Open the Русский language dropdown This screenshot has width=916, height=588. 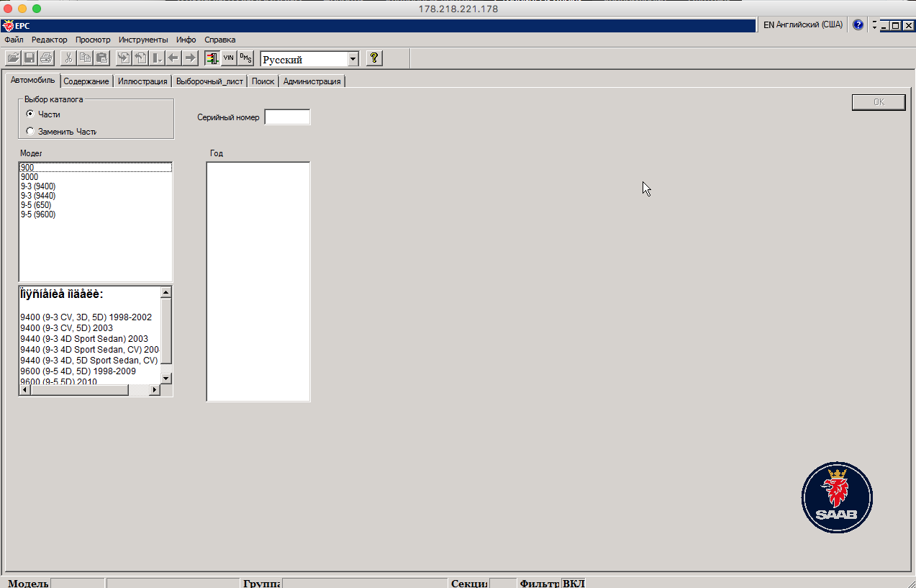click(353, 60)
